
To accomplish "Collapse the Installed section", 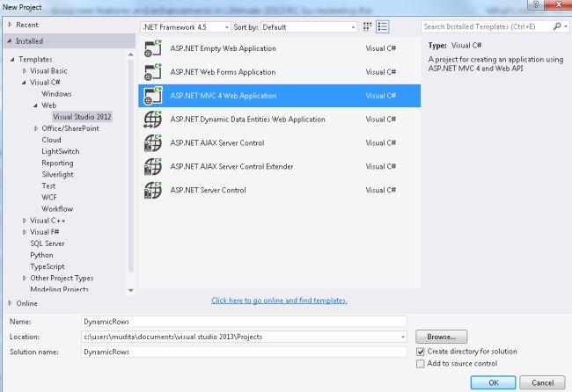I will pyautogui.click(x=10, y=40).
